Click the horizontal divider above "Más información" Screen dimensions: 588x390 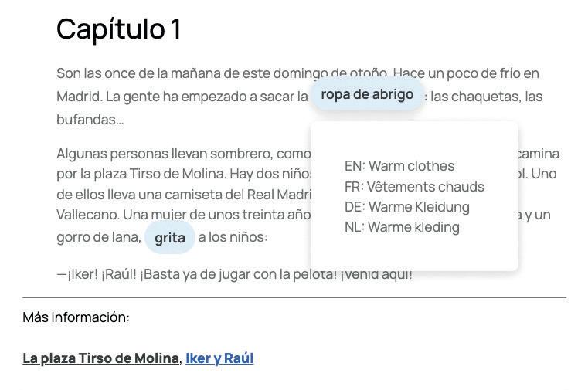click(x=294, y=298)
